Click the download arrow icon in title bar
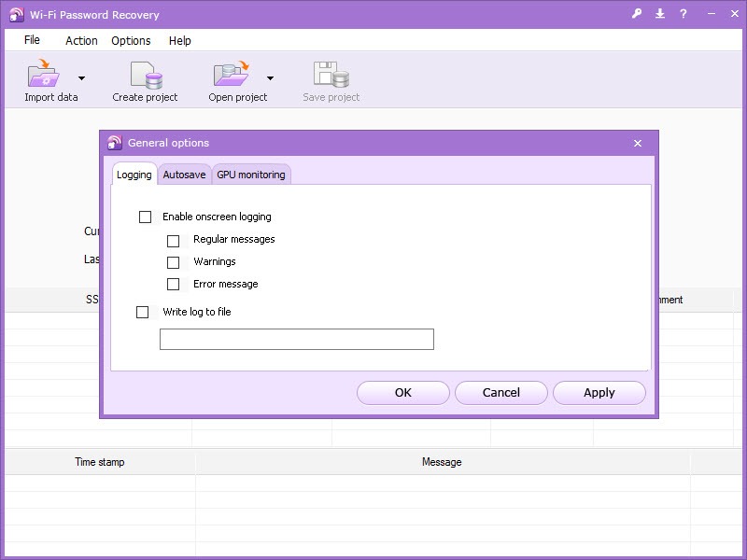This screenshot has height=560, width=747. tap(660, 13)
